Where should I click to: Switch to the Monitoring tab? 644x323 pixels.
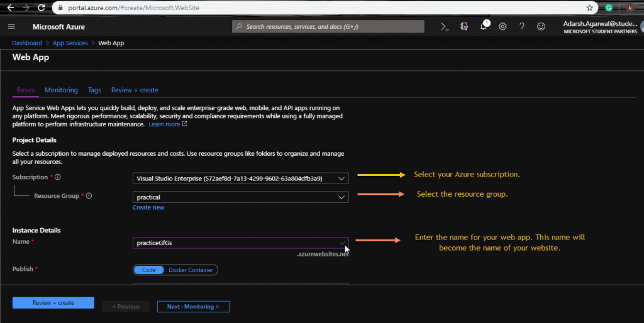coord(61,90)
